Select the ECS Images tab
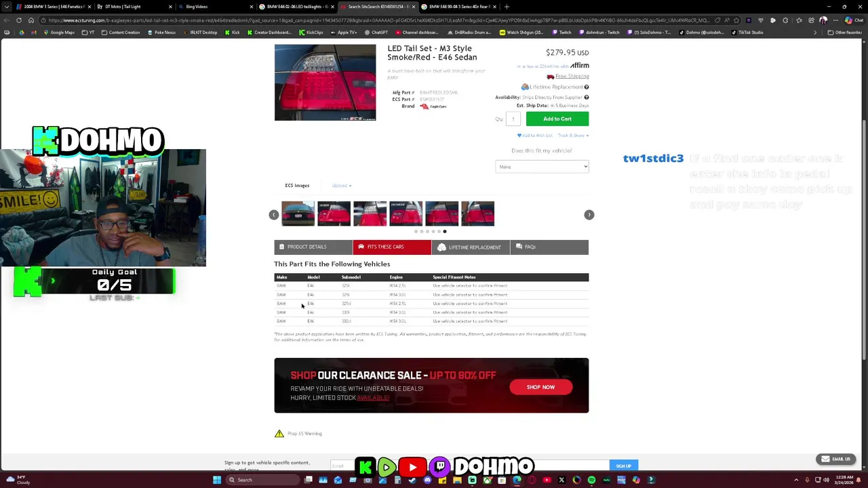This screenshot has width=868, height=488. point(297,186)
